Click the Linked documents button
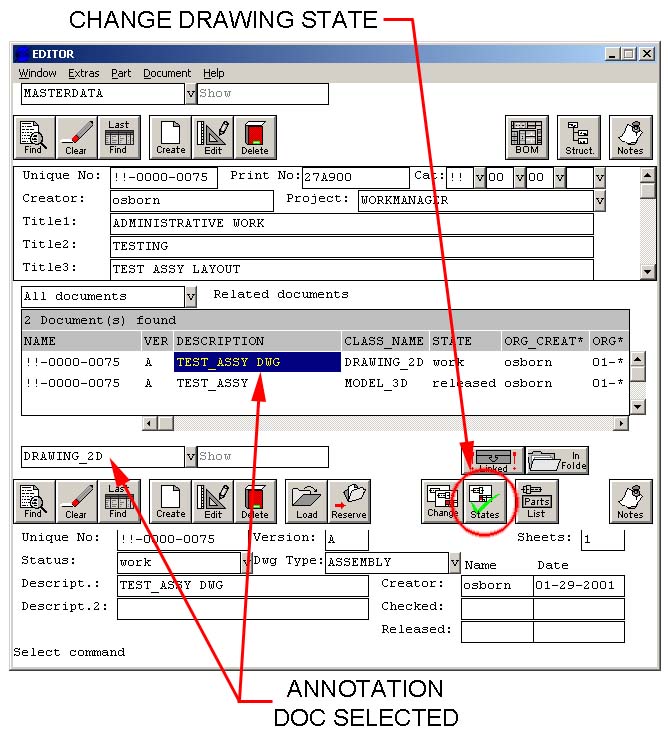The image size is (668, 731). [x=492, y=460]
